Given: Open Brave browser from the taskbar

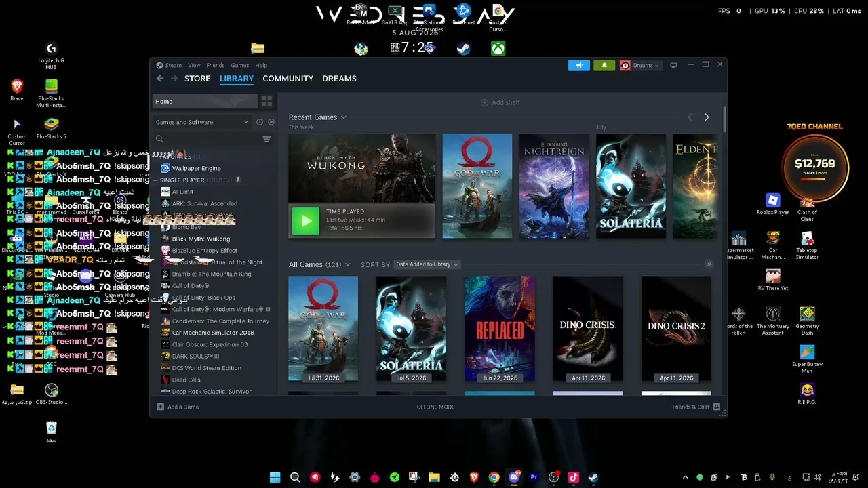Looking at the screenshot, I should click(x=474, y=477).
